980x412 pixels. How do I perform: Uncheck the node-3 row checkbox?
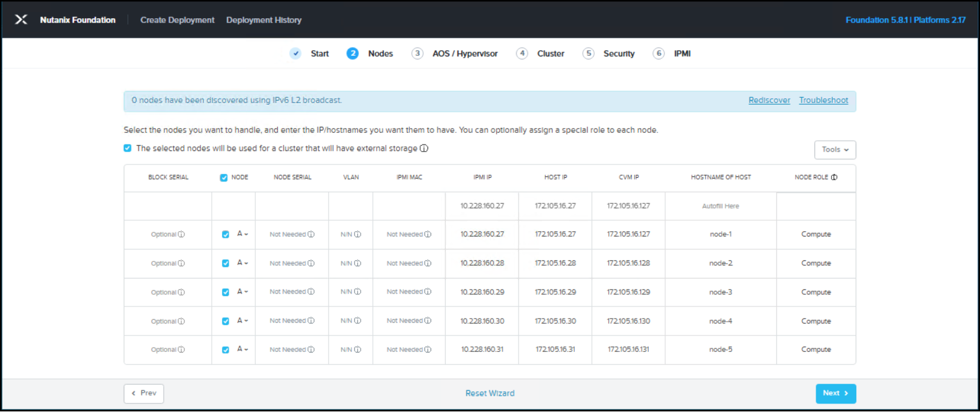(226, 292)
